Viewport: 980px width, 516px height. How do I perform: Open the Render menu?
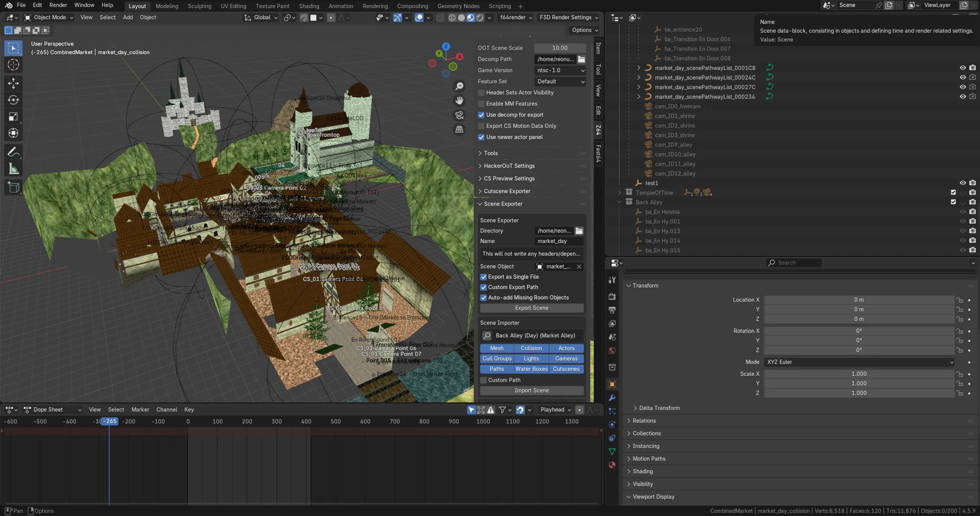[58, 5]
